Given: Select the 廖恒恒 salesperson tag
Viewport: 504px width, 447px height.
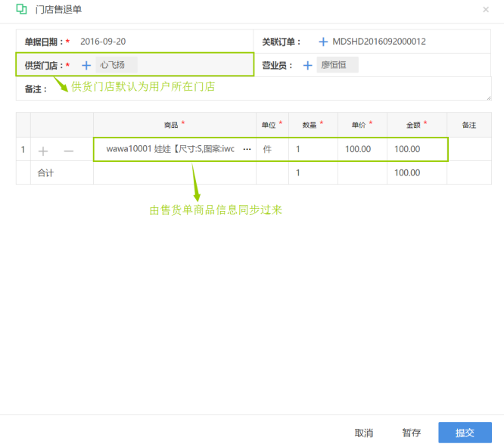Looking at the screenshot, I should coord(338,65).
